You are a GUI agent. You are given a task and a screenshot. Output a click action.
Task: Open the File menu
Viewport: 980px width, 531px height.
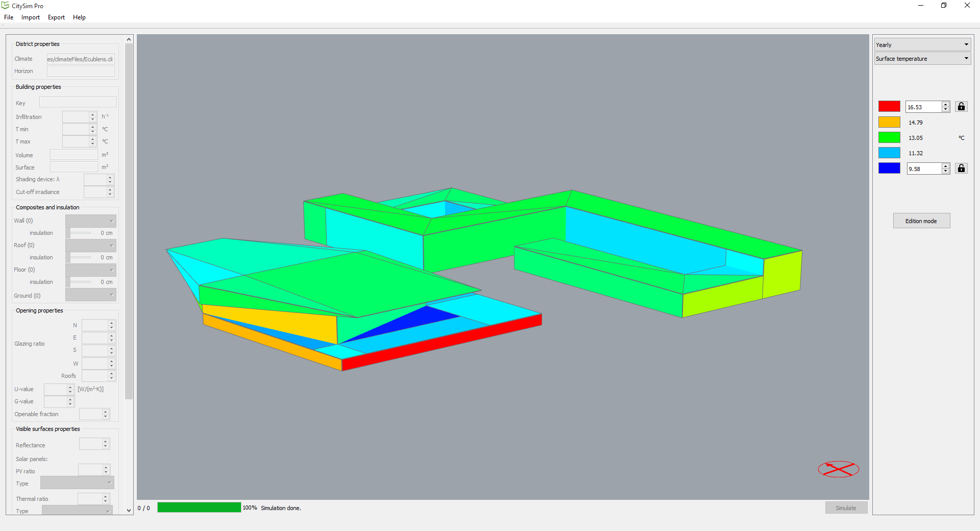click(x=9, y=17)
